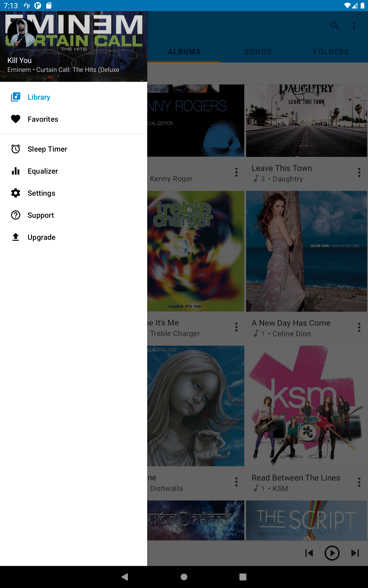
Task: Click the Settings gear icon
Action: click(x=16, y=193)
